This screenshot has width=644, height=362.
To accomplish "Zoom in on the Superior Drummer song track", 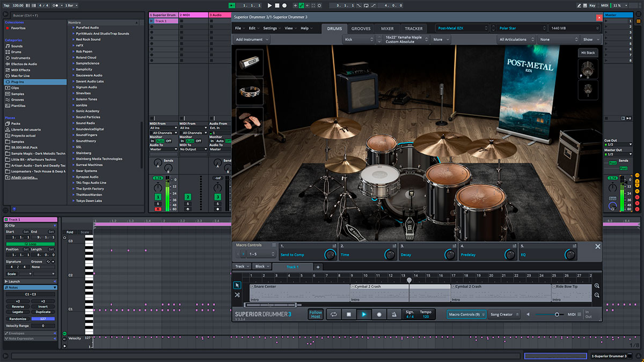I will tap(597, 286).
